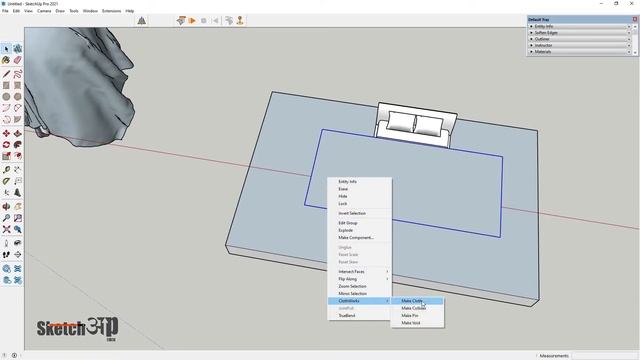Click the orange pin figure toolbar icon

point(240,20)
